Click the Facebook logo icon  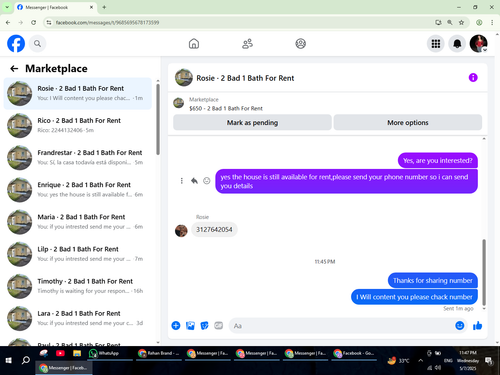click(x=16, y=44)
